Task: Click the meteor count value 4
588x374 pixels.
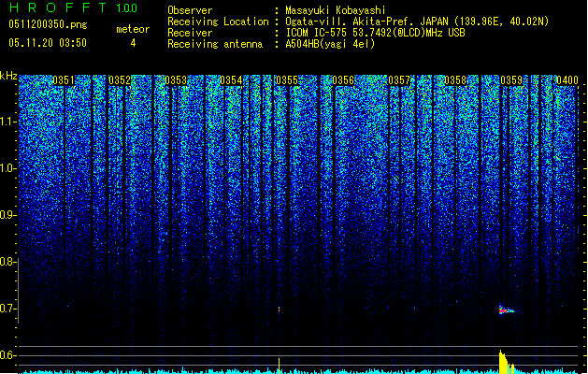Action: pyautogui.click(x=133, y=43)
